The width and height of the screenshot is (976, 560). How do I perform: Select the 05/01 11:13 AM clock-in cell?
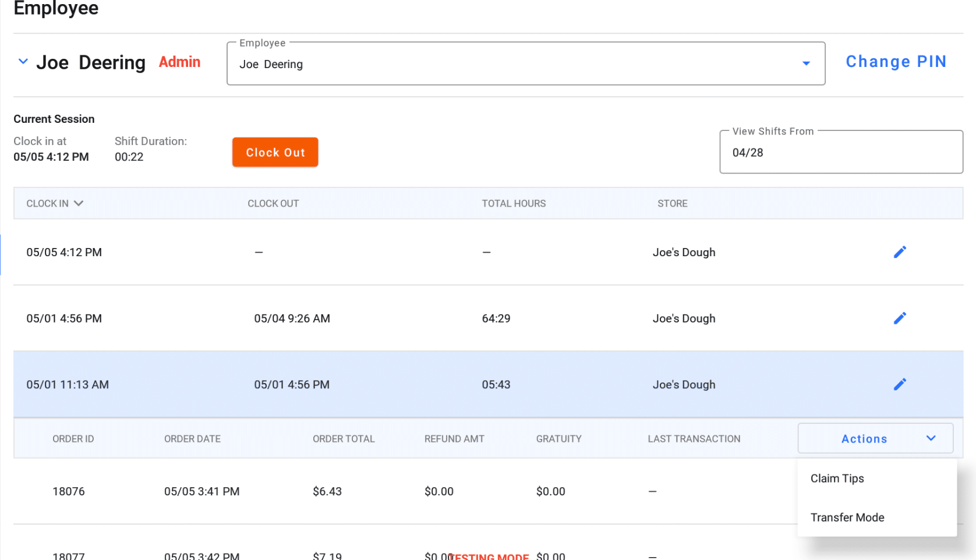pyautogui.click(x=68, y=385)
